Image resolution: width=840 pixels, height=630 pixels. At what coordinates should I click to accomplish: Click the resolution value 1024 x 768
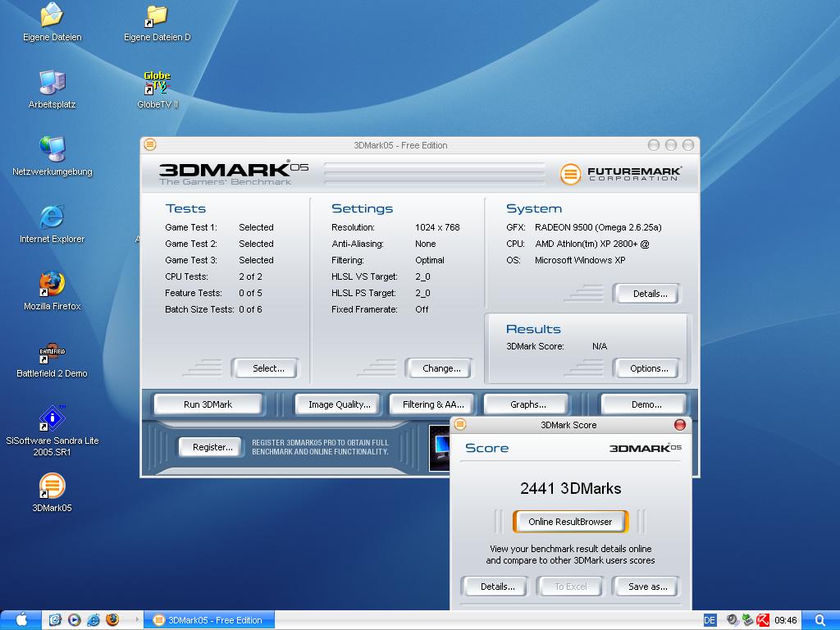point(437,227)
